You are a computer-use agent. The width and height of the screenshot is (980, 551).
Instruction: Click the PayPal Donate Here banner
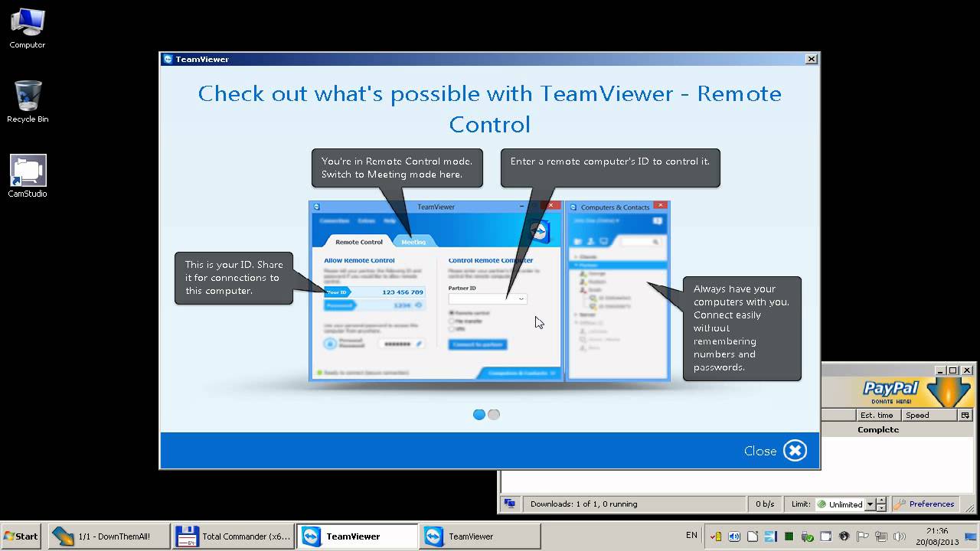891,392
